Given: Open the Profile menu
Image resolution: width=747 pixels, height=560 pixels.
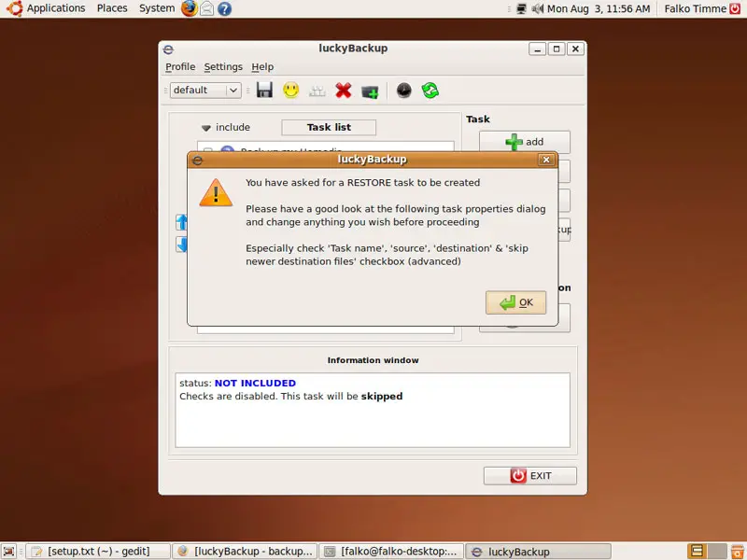Looking at the screenshot, I should (180, 66).
